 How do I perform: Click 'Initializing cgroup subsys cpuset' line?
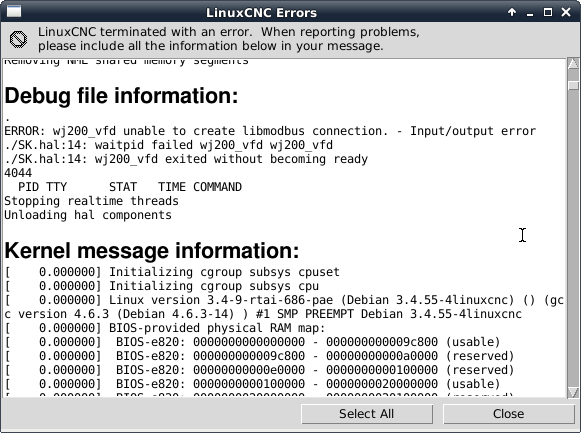tap(172, 272)
